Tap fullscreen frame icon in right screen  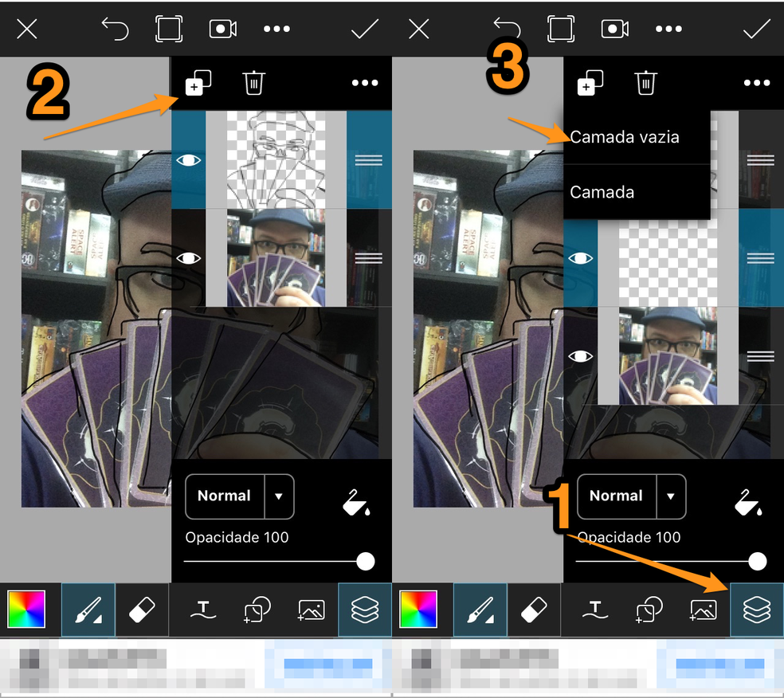(x=561, y=29)
